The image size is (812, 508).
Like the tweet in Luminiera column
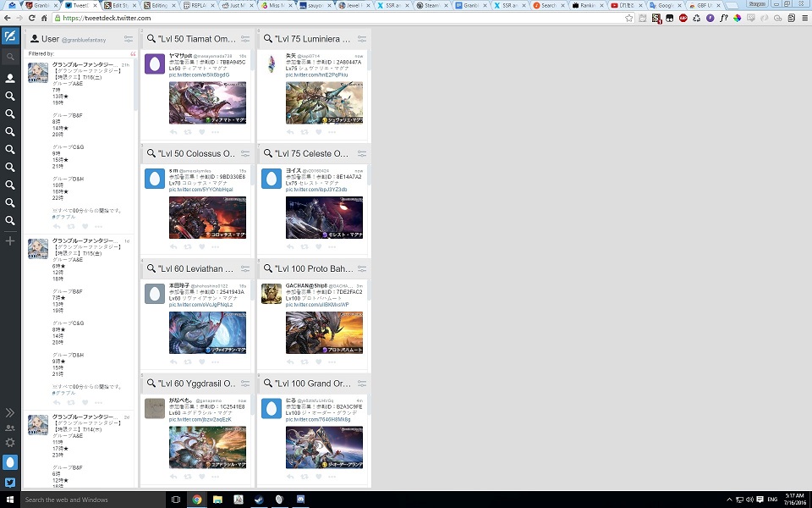click(319, 132)
